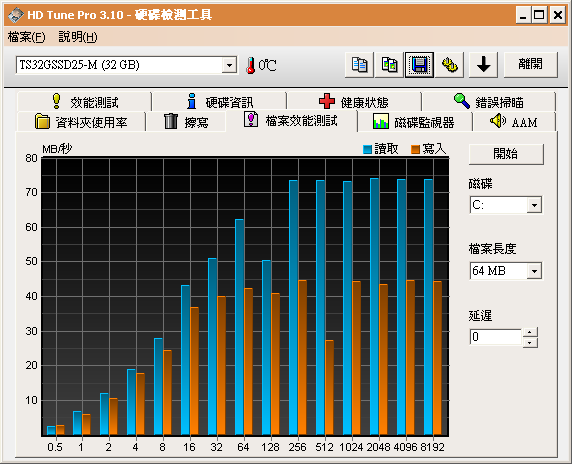Select the 檔案效能測試 tab
The width and height of the screenshot is (572, 464).
[x=291, y=121]
